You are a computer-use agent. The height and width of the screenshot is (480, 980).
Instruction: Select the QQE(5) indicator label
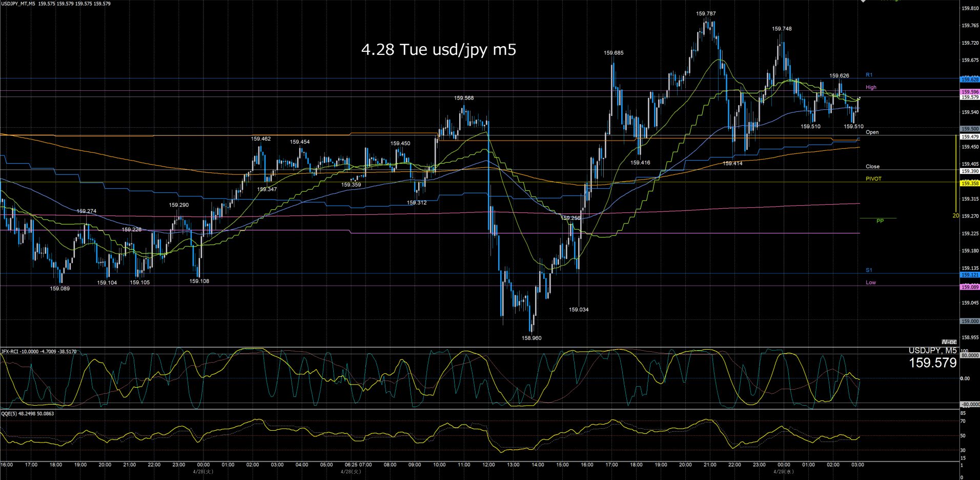27,413
